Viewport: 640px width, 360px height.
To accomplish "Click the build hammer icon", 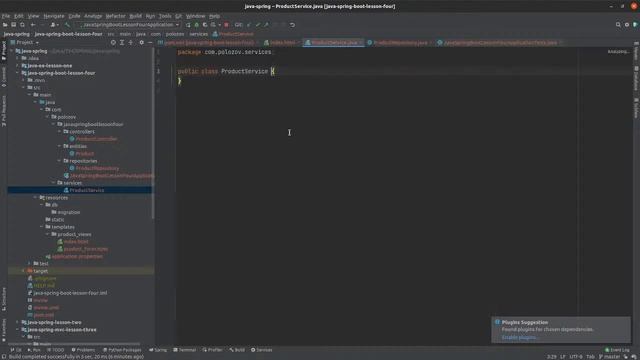I will pos(68,25).
